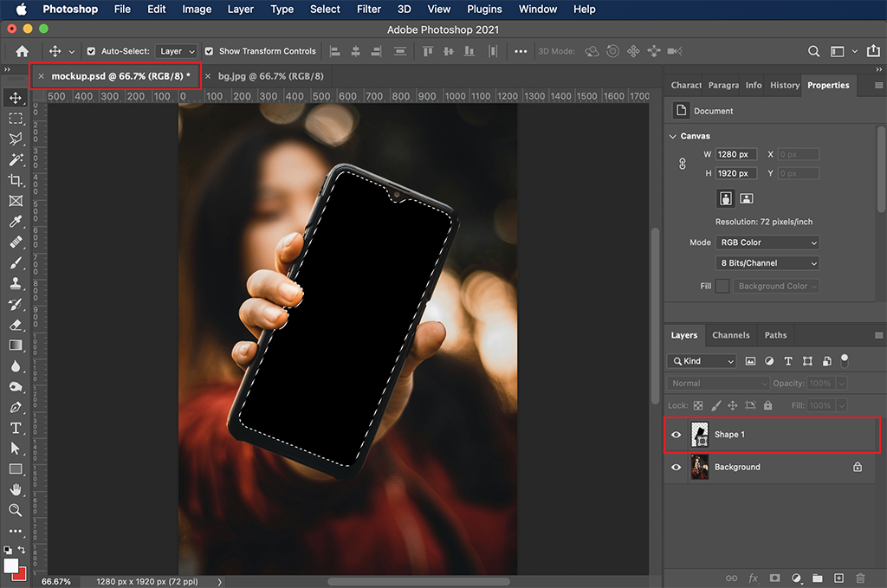Viewport: 887px width, 588px height.
Task: Switch to the Channels tab
Action: pos(730,335)
